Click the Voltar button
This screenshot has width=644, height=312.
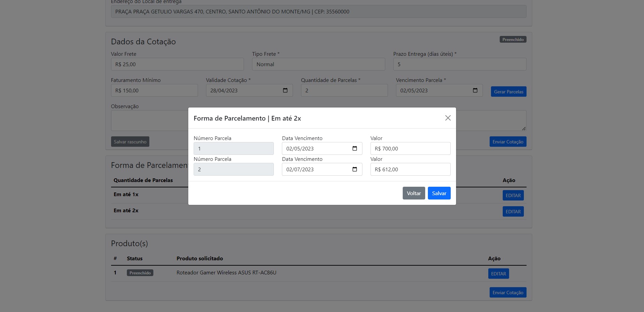coord(414,193)
